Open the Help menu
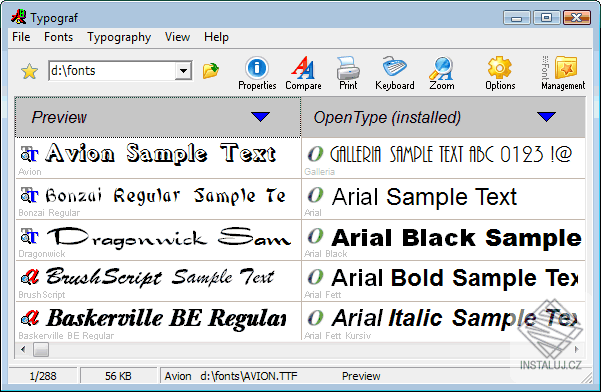 [x=216, y=37]
